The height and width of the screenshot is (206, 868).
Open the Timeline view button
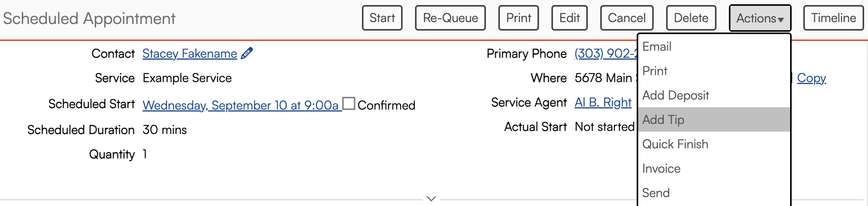pyautogui.click(x=833, y=18)
